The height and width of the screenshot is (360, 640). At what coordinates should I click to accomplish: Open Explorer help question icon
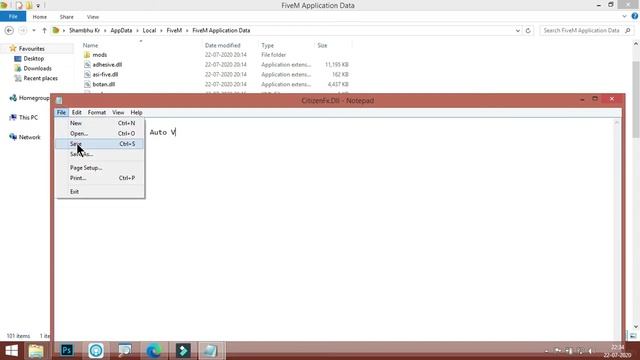click(635, 16)
